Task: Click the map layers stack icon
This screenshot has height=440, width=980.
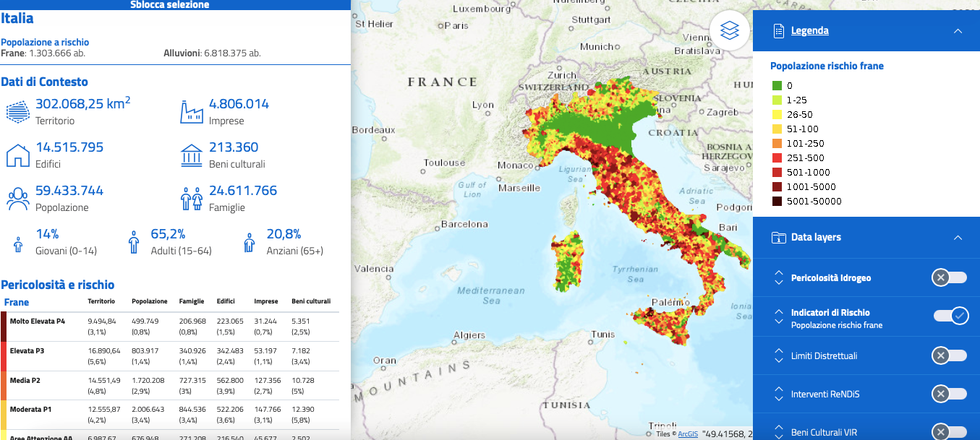Action: 730,30
